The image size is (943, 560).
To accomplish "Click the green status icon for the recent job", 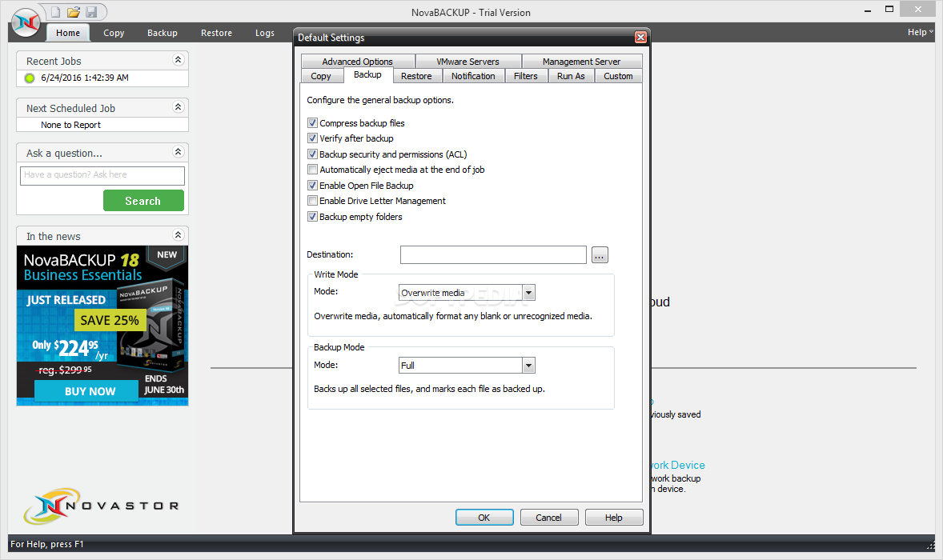I will (x=30, y=78).
